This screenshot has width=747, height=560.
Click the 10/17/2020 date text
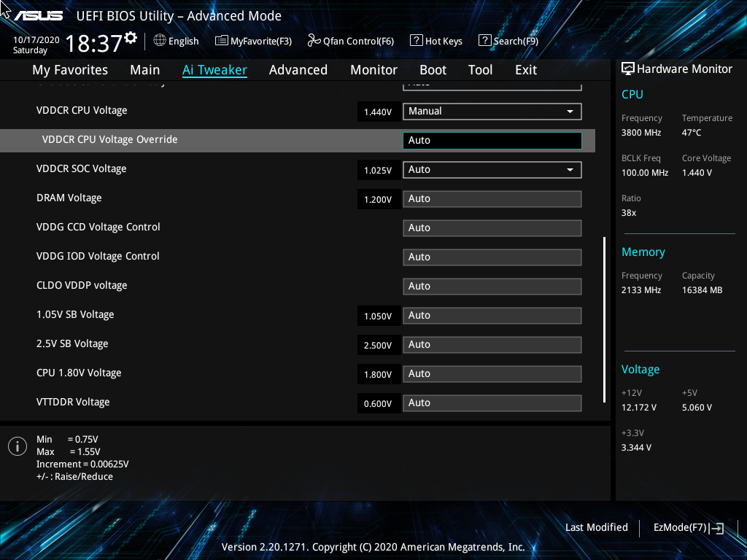click(x=36, y=40)
